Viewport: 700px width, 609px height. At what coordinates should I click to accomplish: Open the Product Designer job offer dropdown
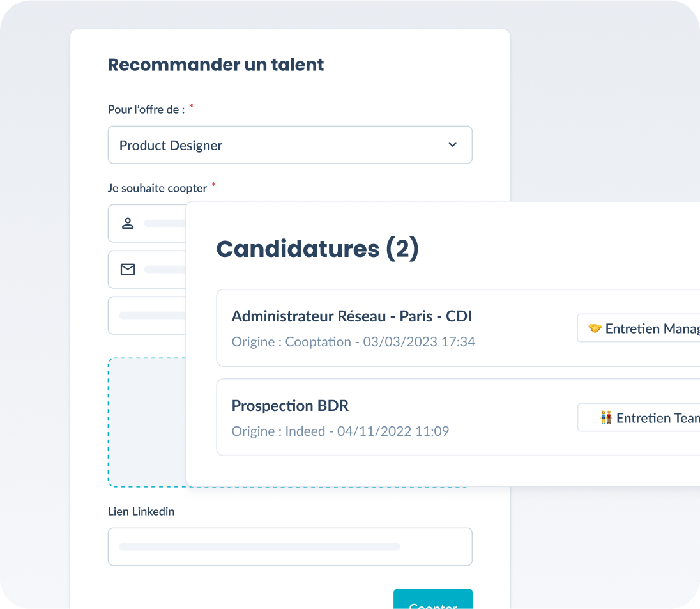[290, 145]
